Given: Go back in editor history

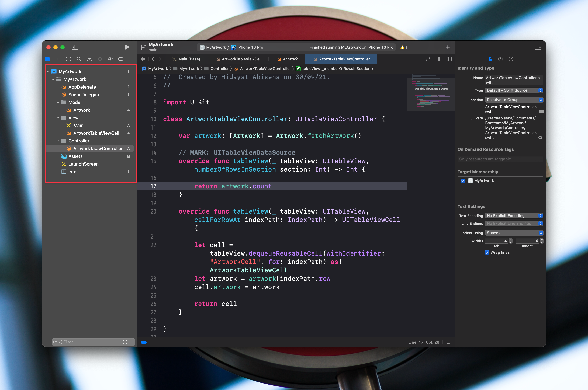Looking at the screenshot, I should click(x=153, y=59).
